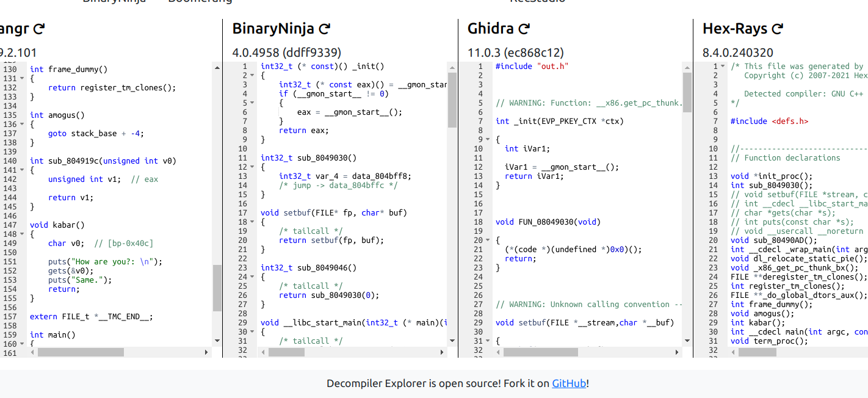The height and width of the screenshot is (398, 868).
Task: Collapse FUN_08049030 body at Ghidra line 20
Action: point(488,241)
